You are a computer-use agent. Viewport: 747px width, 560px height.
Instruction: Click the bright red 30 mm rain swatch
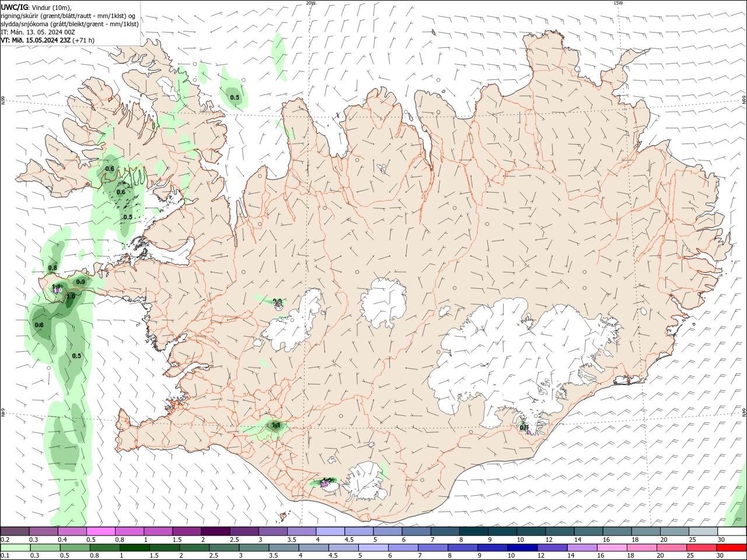tap(731, 548)
